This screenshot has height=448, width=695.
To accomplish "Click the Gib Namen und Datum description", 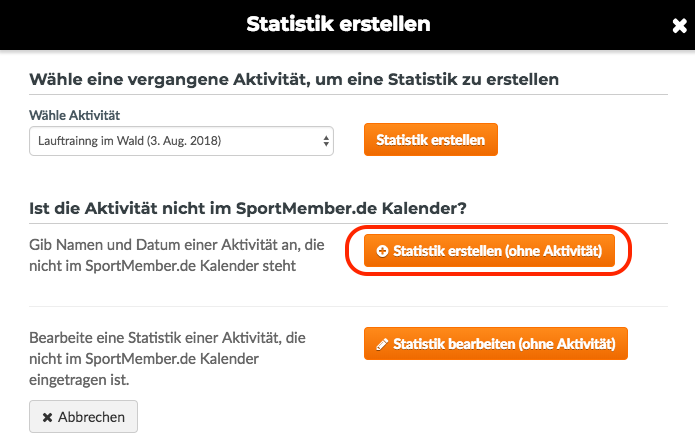I will click(x=177, y=255).
